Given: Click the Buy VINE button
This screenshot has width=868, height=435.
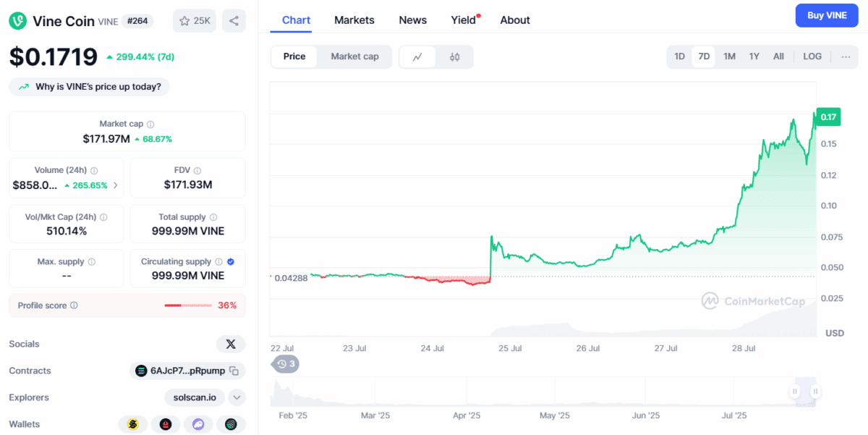Looking at the screenshot, I should (827, 15).
